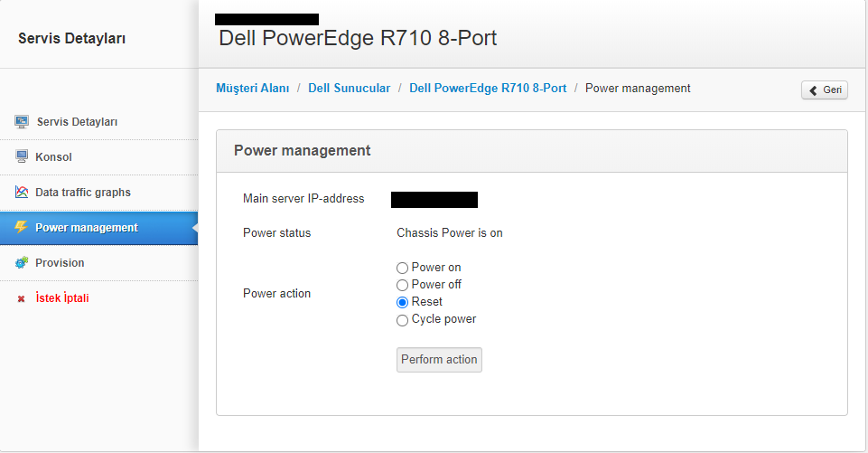Click the Perform action button

439,360
